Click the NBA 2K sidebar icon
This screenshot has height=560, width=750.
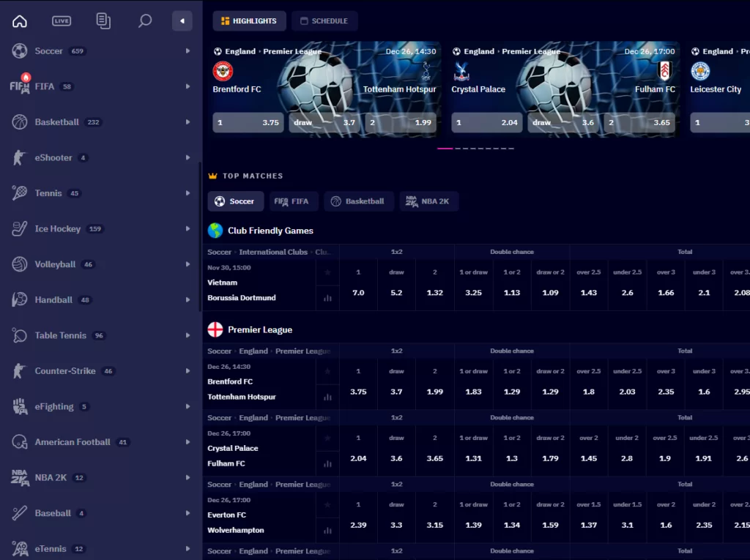pyautogui.click(x=20, y=477)
